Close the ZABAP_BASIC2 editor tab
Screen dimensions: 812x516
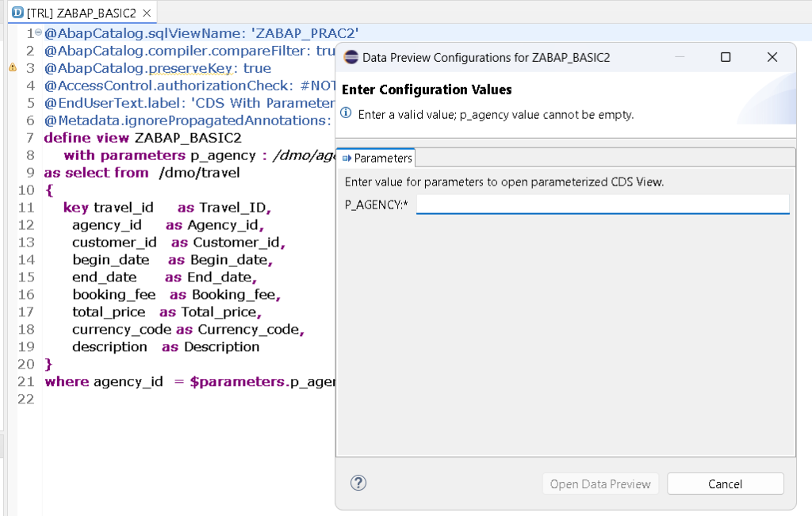[x=147, y=13]
